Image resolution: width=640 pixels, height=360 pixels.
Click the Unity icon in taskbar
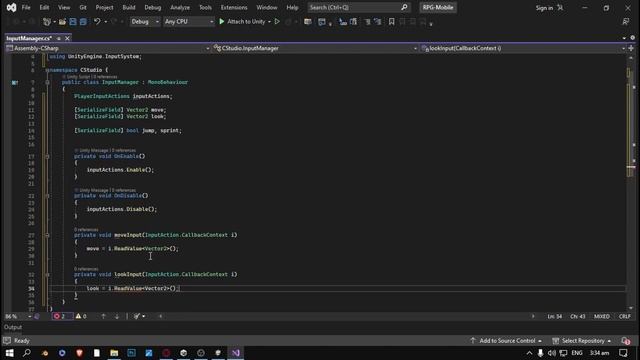[x=184, y=353]
